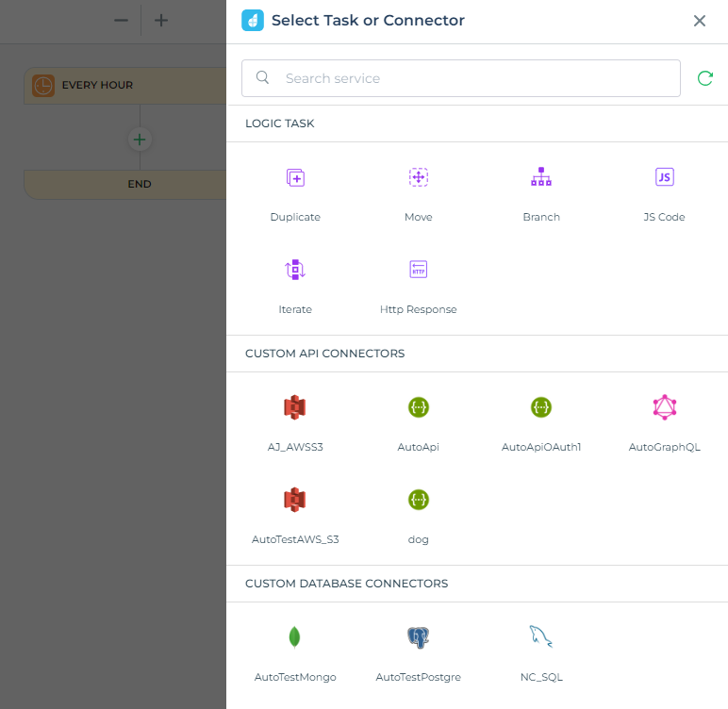Close the Select Task or Connector panel

[700, 21]
